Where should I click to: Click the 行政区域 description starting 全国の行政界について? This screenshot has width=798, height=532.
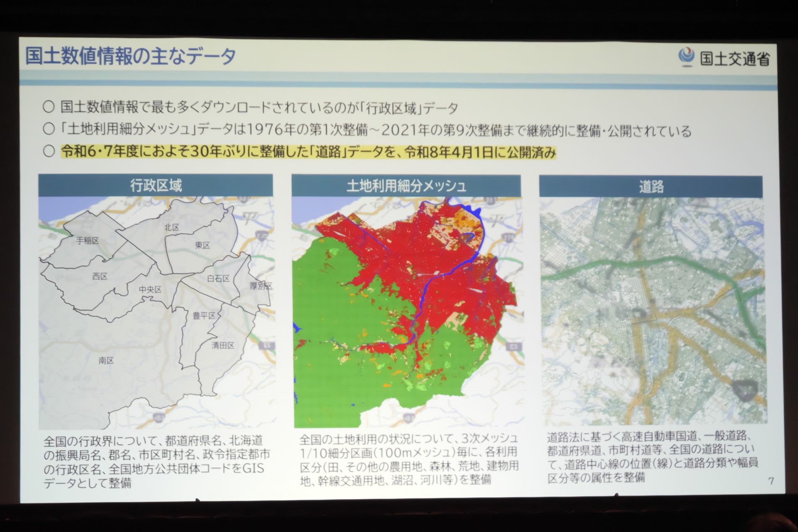click(x=157, y=461)
